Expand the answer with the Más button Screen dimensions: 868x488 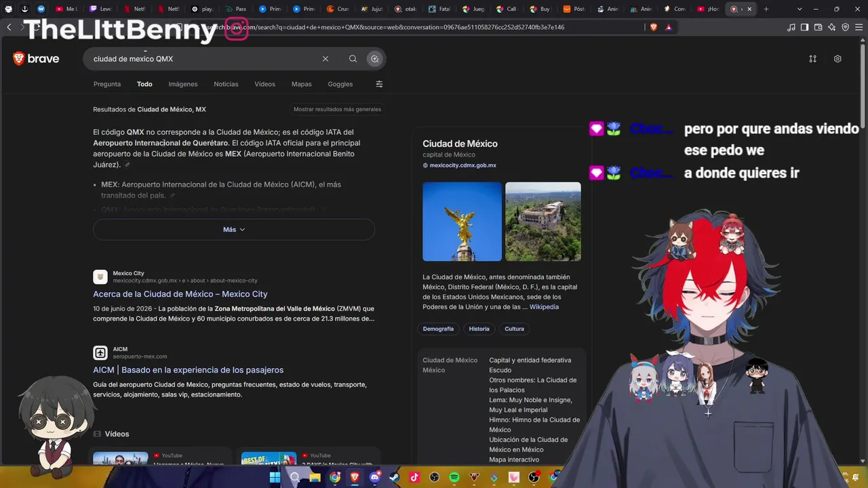pyautogui.click(x=234, y=229)
